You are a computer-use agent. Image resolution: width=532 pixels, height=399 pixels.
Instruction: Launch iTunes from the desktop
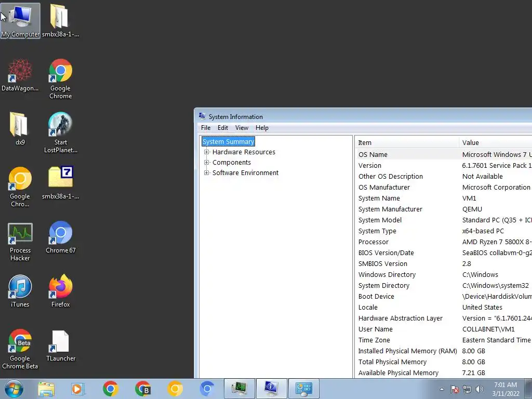pyautogui.click(x=20, y=291)
